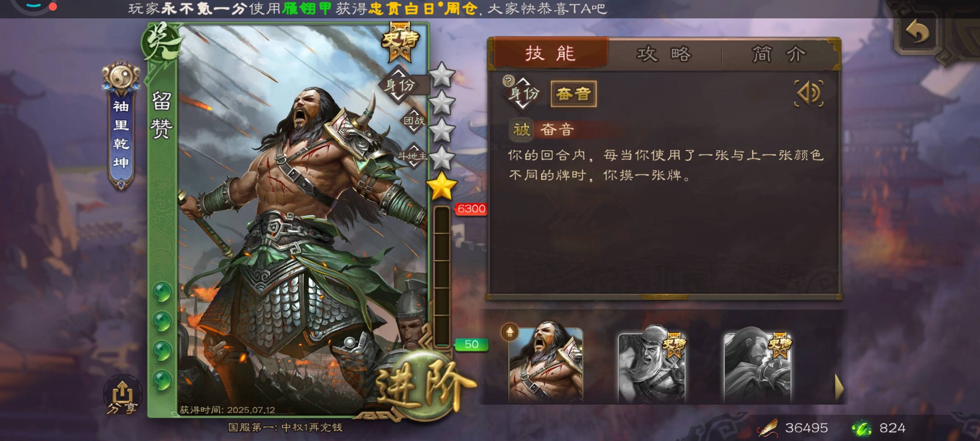Expand upgrade arrow on first skin thumbnail
The width and height of the screenshot is (980, 441).
510,332
